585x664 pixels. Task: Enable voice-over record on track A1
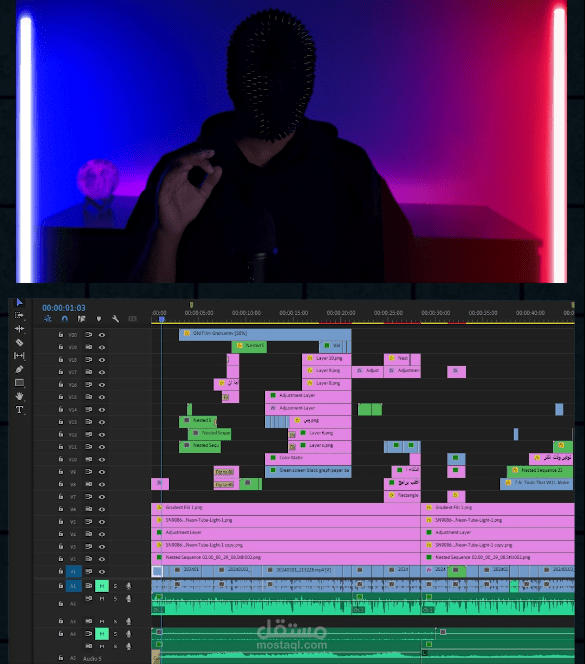(129, 586)
